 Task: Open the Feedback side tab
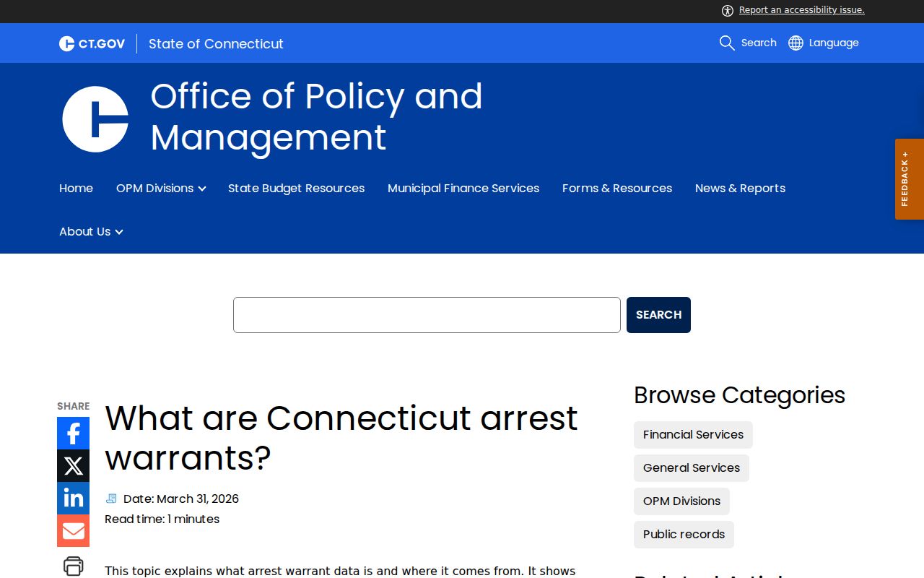point(910,179)
